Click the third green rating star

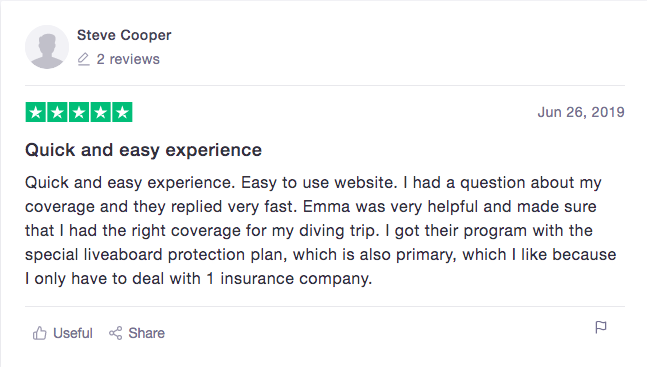[x=79, y=112]
